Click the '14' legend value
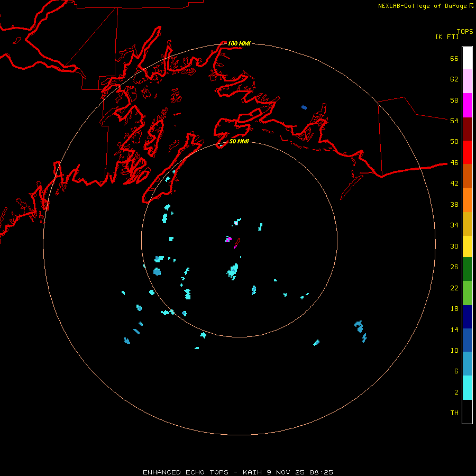The height and width of the screenshot is (476, 476). (454, 329)
